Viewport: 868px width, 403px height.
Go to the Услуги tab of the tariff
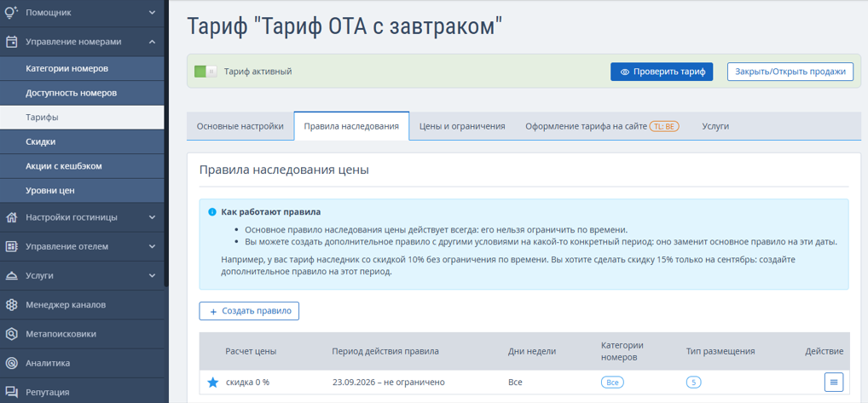click(715, 126)
